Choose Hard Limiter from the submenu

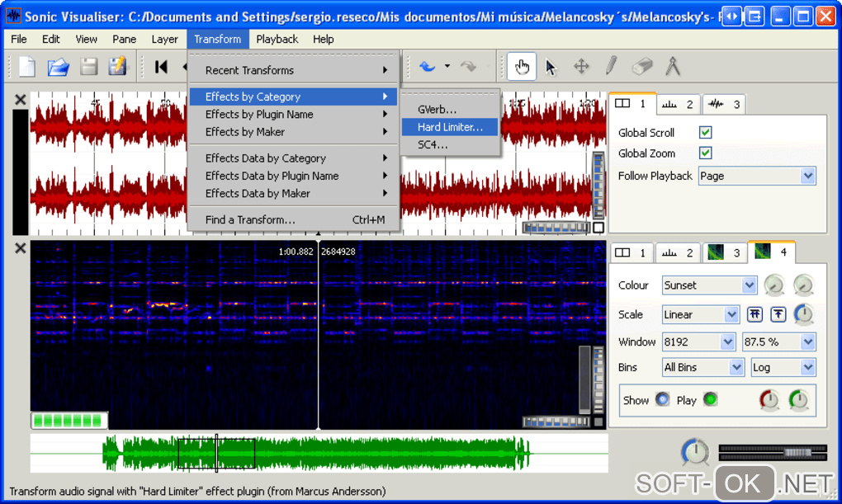click(x=450, y=127)
